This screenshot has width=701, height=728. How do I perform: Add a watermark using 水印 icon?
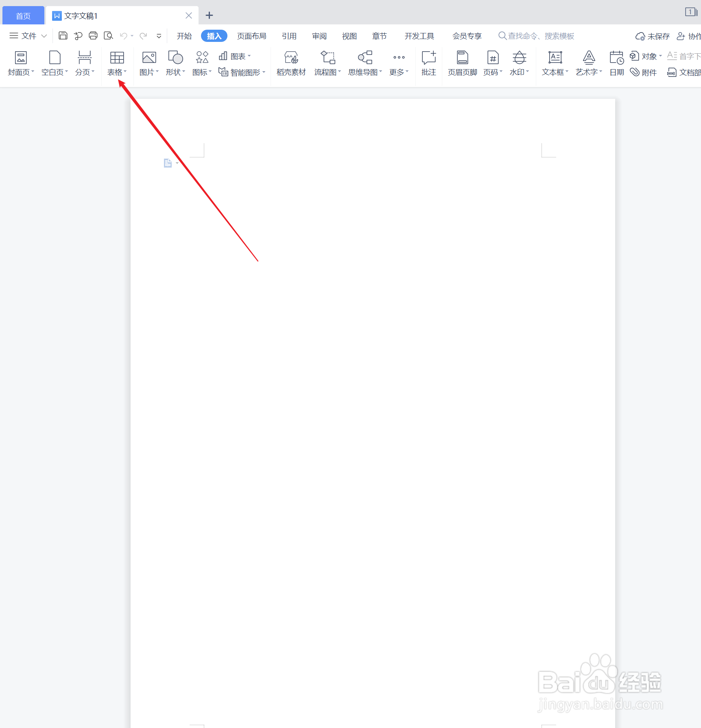point(519,63)
